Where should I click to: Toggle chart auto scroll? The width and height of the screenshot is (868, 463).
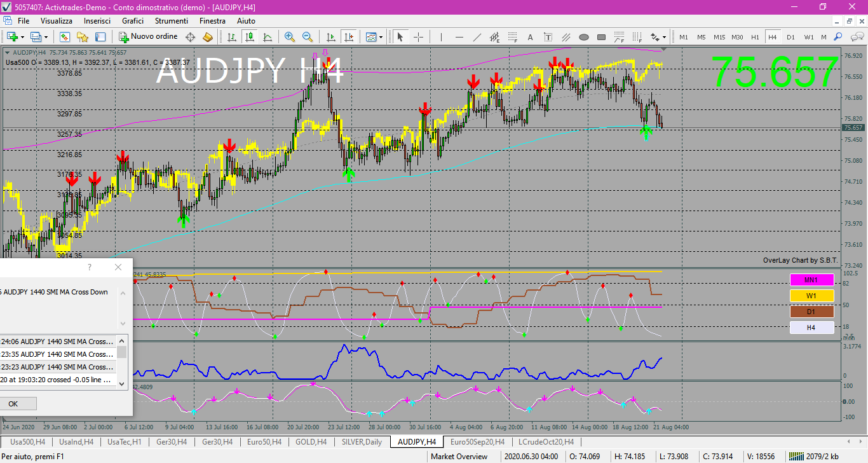tap(330, 37)
